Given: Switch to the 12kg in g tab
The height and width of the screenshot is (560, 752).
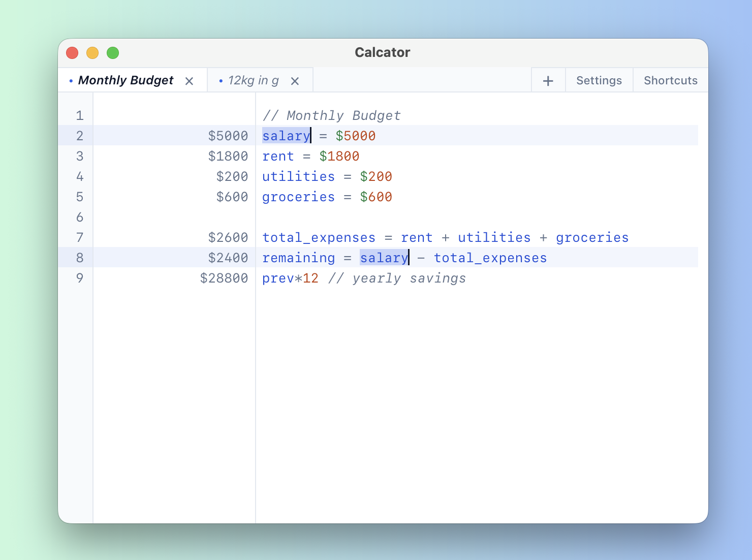Looking at the screenshot, I should click(254, 80).
